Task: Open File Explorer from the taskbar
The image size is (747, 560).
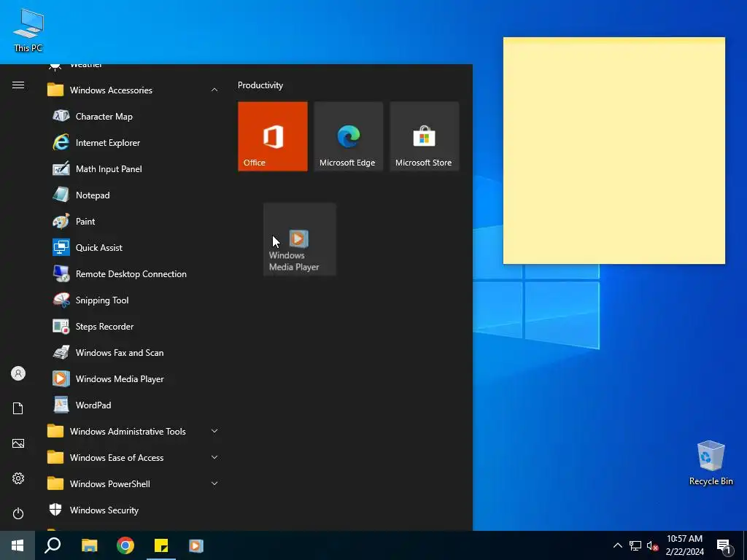Action: pos(90,545)
